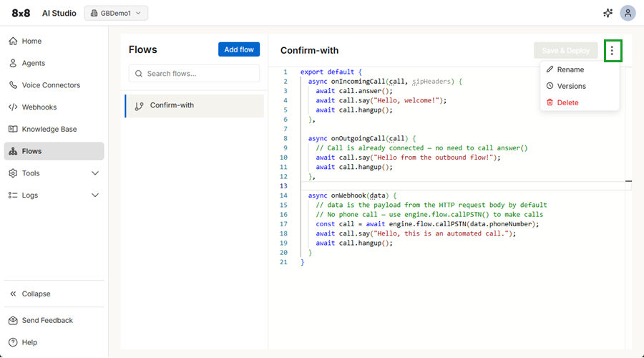The image size is (644, 358).
Task: Click the Tools gear icon
Action: [13, 173]
